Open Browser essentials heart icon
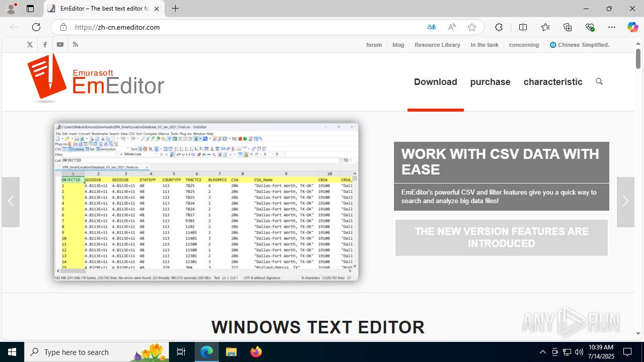 (x=590, y=27)
